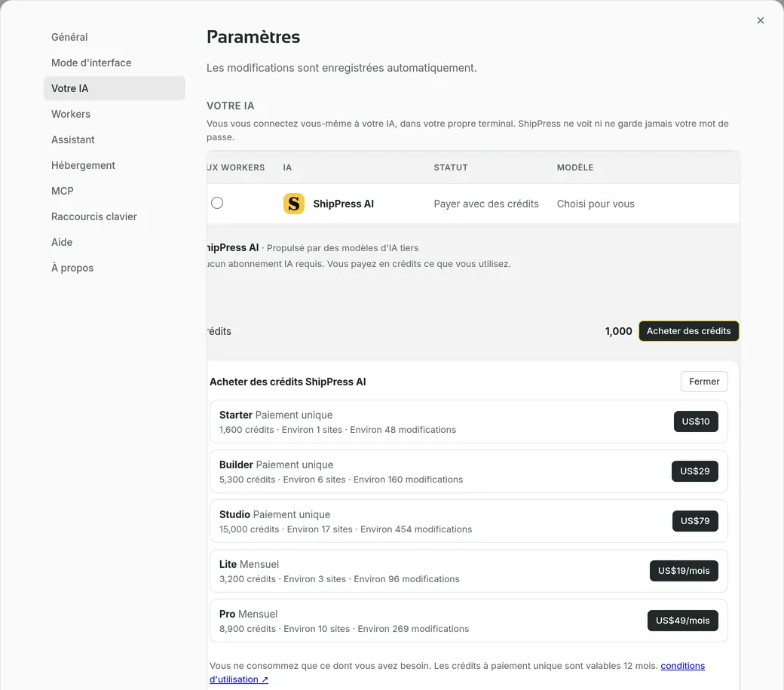784x690 pixels.
Task: Buy the Builder pack for US$29
Action: click(694, 471)
